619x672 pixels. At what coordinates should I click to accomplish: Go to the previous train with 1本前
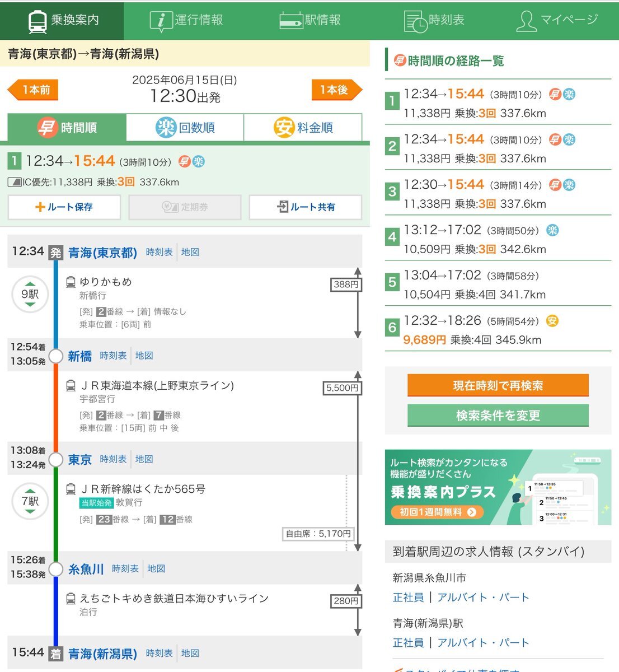click(x=33, y=90)
